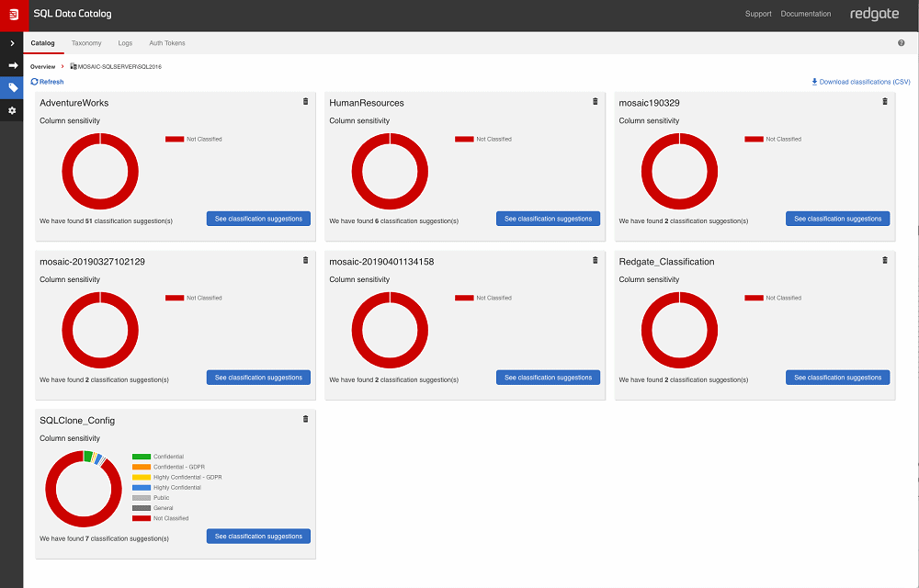Open the arrow icon in the sidebar
Image resolution: width=919 pixels, height=588 pixels.
(x=13, y=65)
